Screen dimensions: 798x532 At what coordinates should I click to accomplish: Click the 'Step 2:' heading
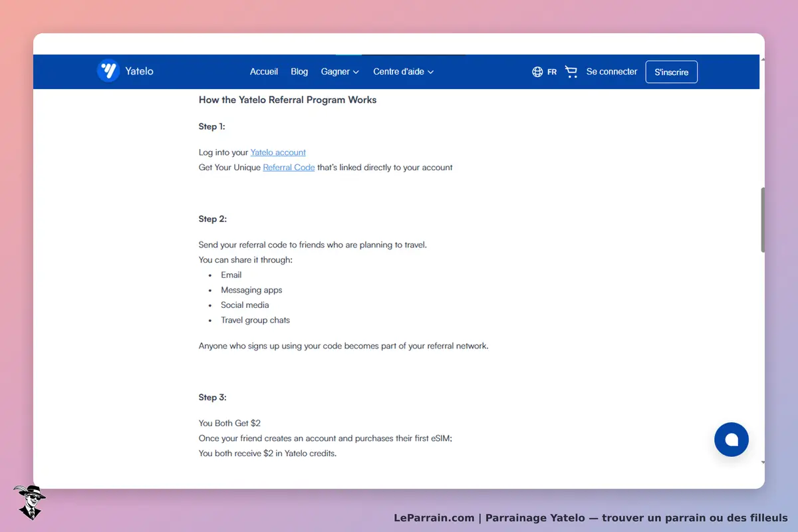coord(213,219)
